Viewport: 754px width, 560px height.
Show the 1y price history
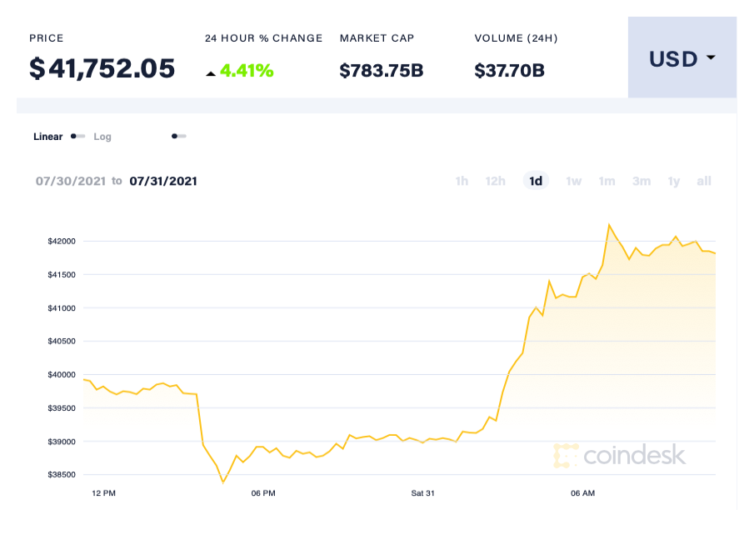673,181
